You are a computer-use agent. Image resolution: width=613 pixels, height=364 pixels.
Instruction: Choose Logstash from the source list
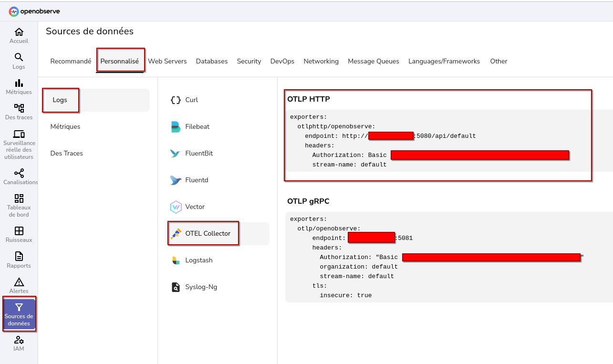198,260
